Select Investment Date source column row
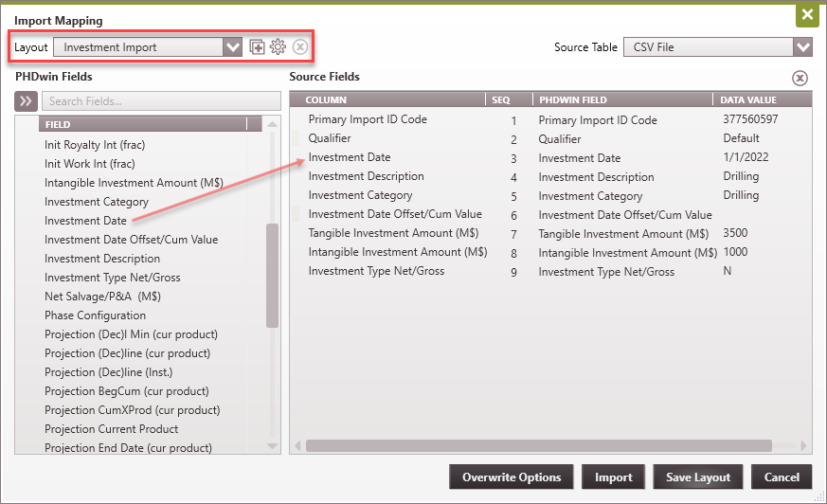The image size is (827, 504). tap(350, 157)
